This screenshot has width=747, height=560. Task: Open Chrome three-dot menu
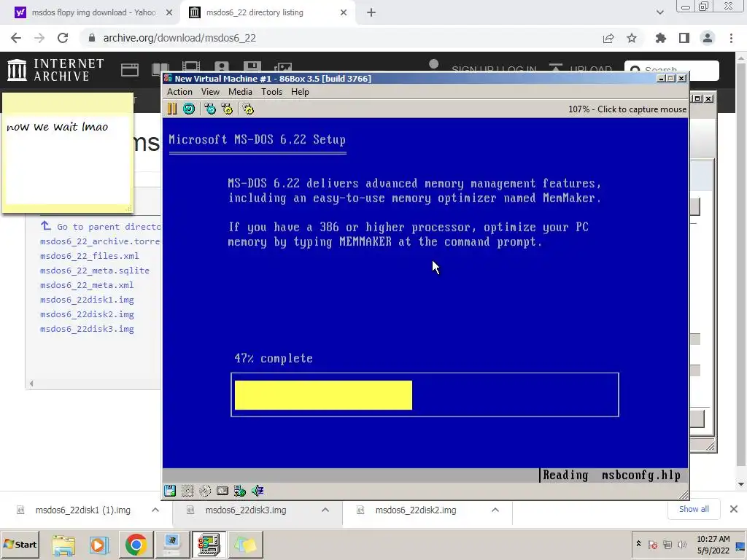point(731,38)
